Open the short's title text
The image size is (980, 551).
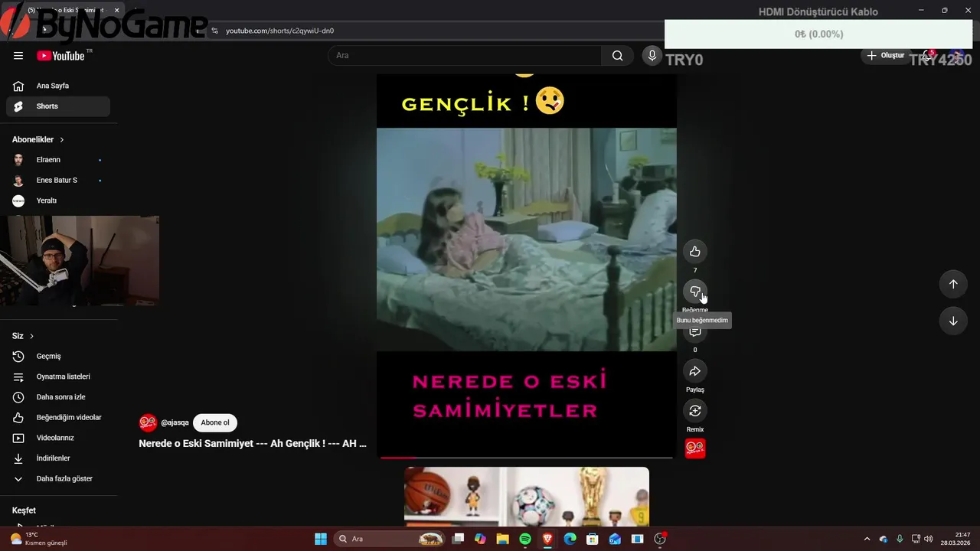[x=253, y=443]
